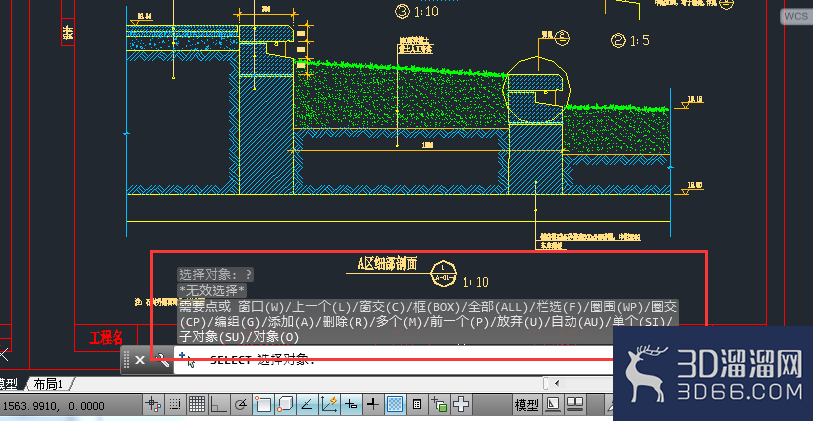This screenshot has height=421, width=813.
Task: Toggle Object Snap in status bar
Action: (262, 404)
